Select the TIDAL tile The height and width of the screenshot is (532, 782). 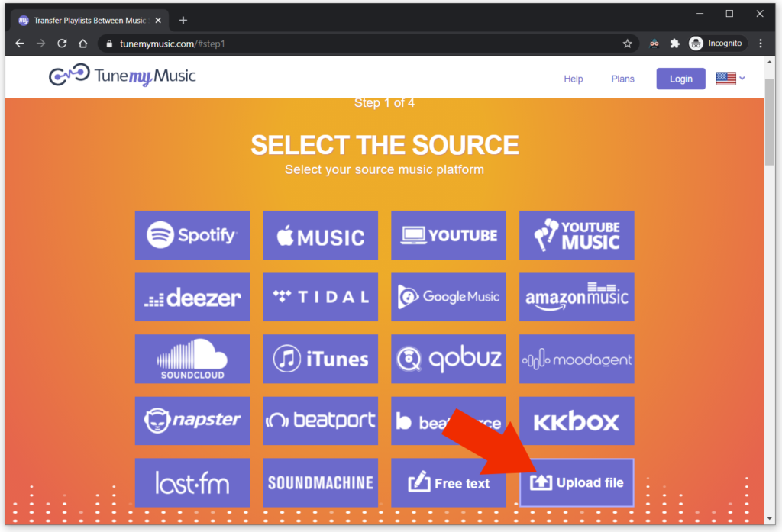[x=320, y=297]
